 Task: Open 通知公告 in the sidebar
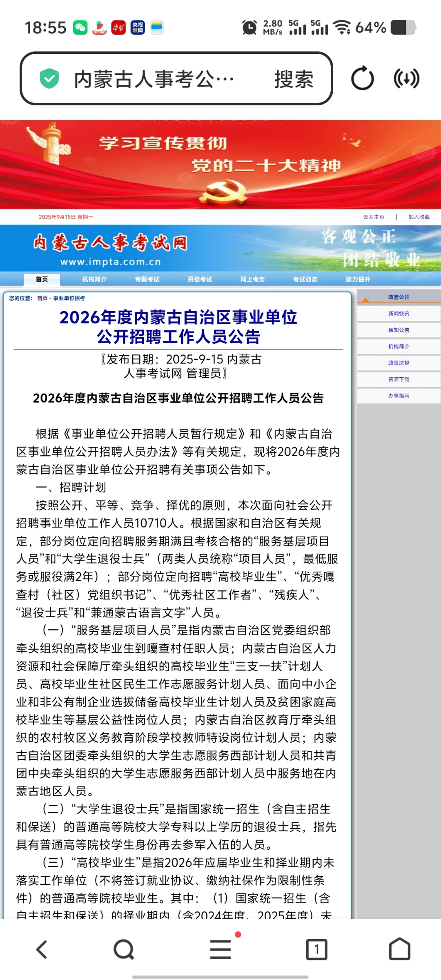click(399, 330)
